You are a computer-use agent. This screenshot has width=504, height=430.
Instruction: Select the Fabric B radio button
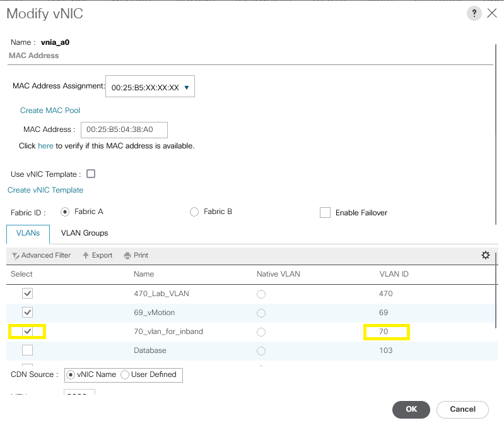[x=194, y=212]
